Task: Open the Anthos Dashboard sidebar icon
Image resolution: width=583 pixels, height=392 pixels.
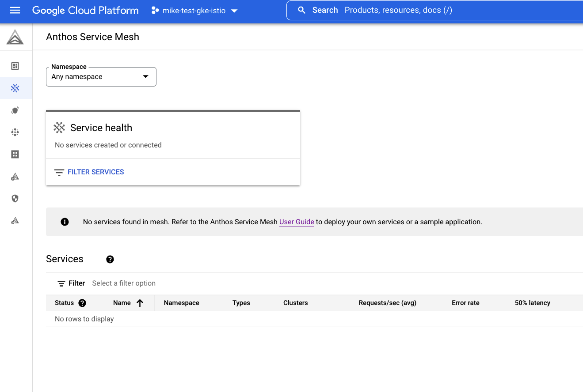Action: click(x=15, y=66)
